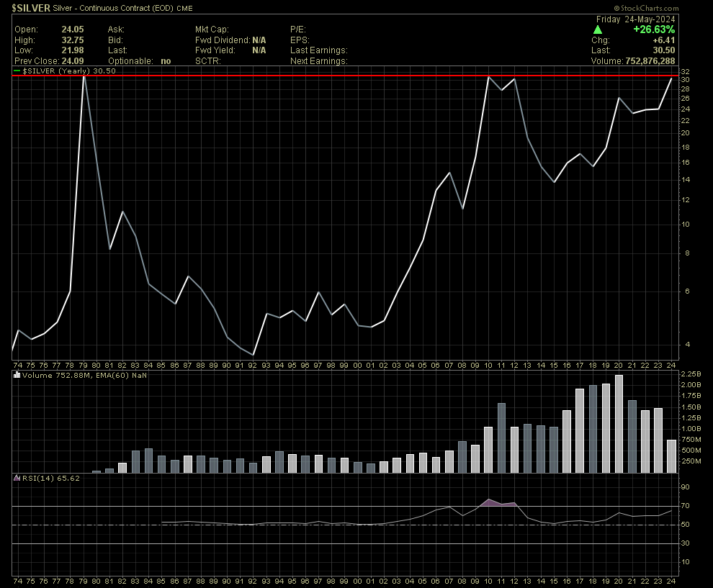Click the volume bars icon before Volume 752.88M

pos(17,375)
